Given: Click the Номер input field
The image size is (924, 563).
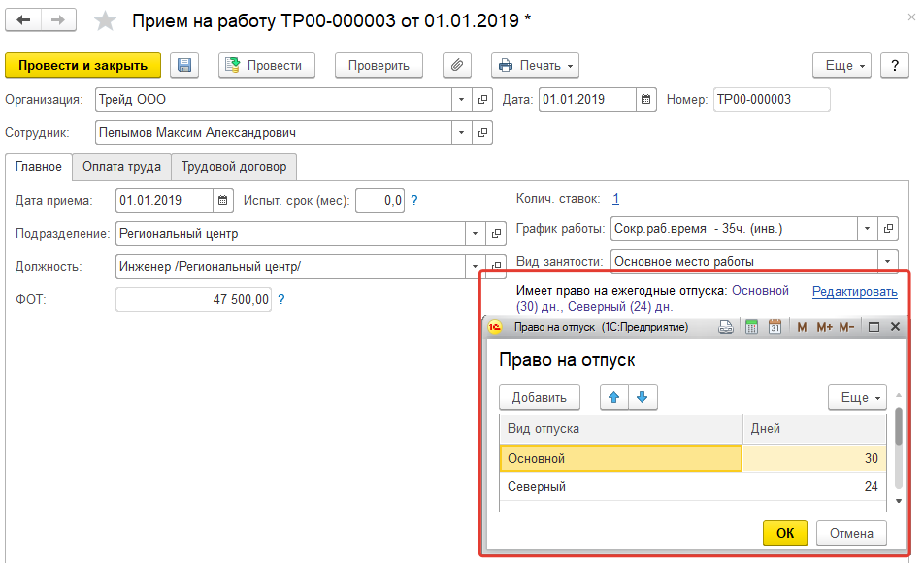Looking at the screenshot, I should [772, 100].
